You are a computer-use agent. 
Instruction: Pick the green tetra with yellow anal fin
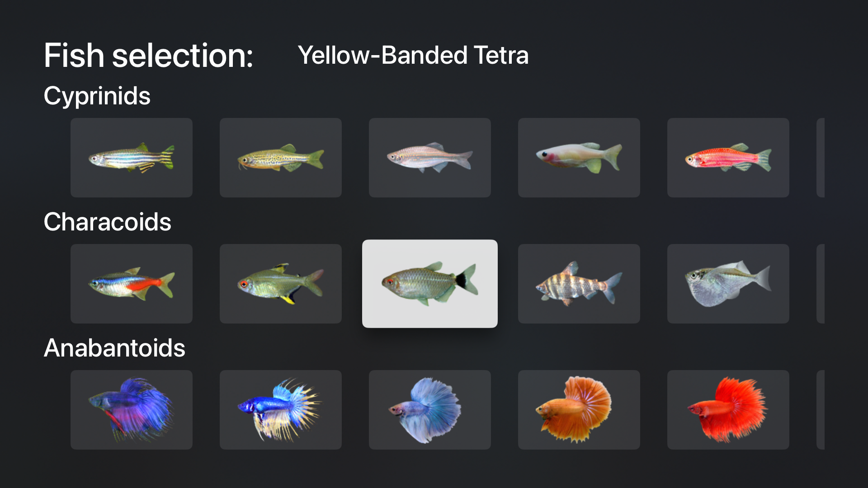[x=281, y=284]
